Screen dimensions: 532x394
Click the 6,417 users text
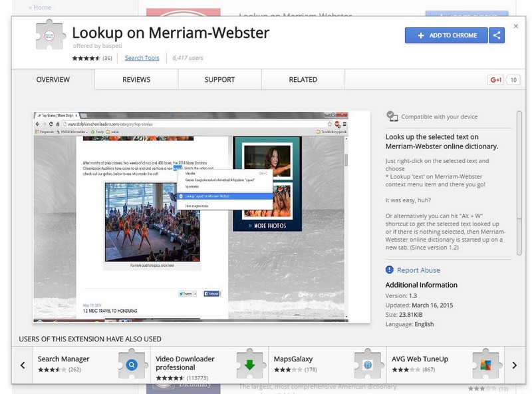click(188, 58)
